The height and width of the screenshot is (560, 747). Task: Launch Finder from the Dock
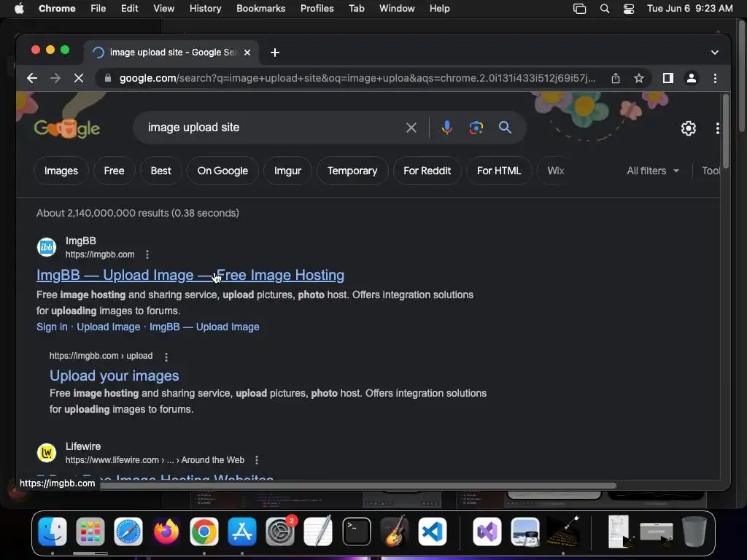(53, 532)
